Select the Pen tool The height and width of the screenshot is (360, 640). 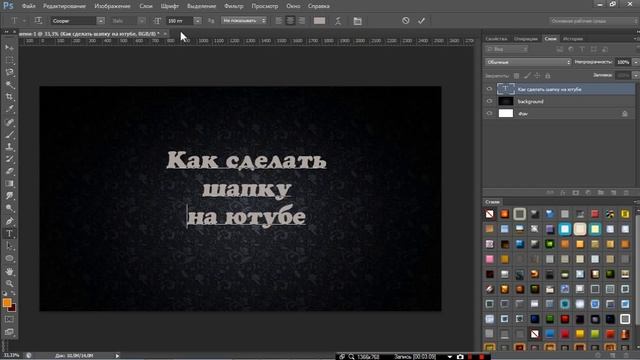click(x=9, y=221)
